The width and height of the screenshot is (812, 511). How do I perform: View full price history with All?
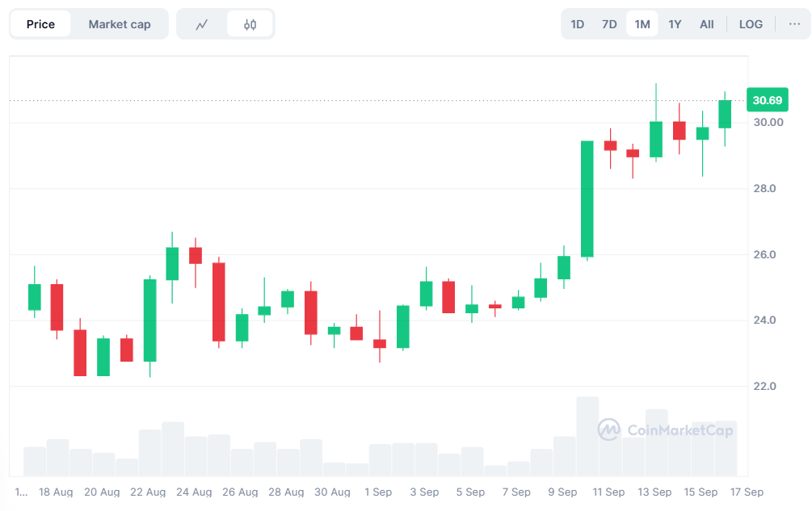(706, 23)
